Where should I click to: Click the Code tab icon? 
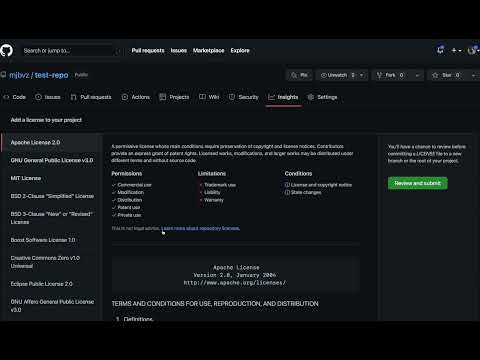(6, 97)
